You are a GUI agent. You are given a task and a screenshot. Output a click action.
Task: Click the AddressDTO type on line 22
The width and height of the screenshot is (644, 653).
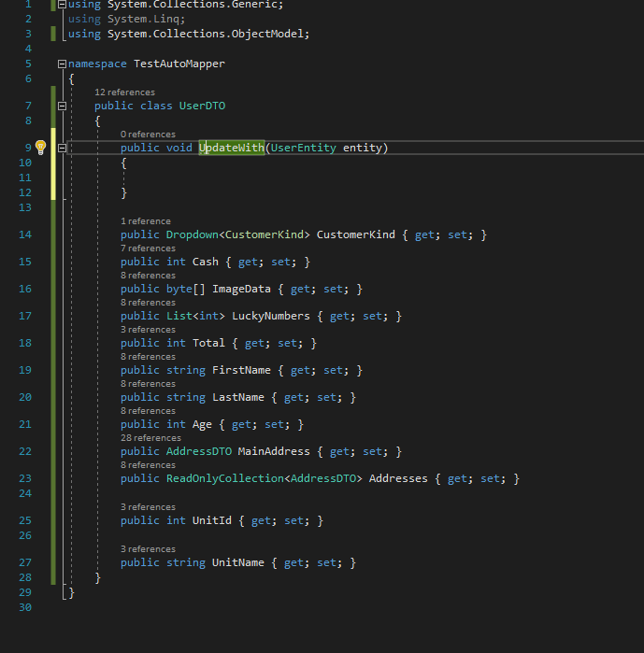(x=199, y=451)
